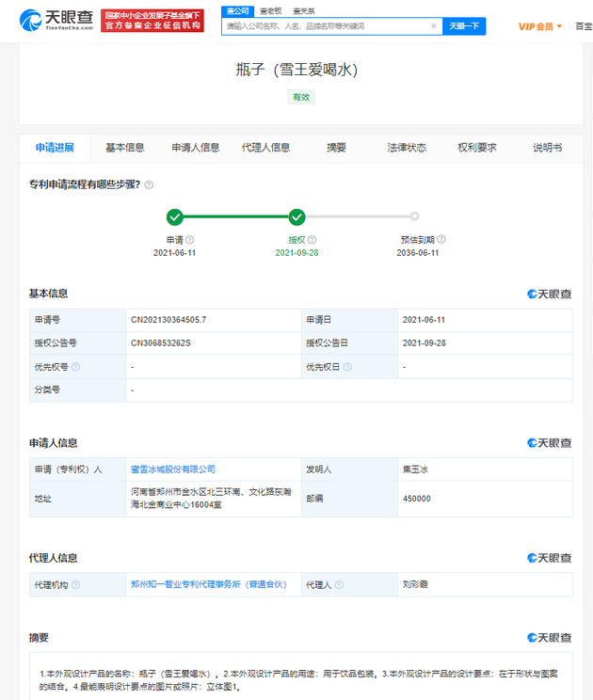This screenshot has width=593, height=700.
Task: Click the green 授权 step checkmark
Action: click(x=296, y=217)
